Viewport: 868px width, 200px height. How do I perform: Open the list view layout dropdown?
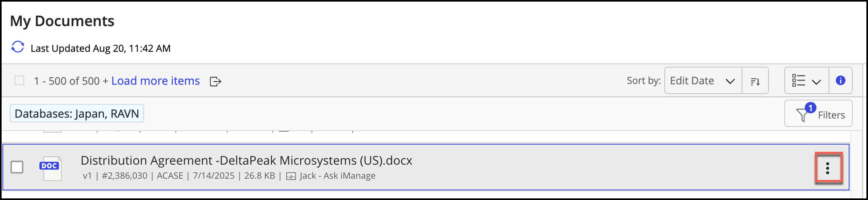point(806,81)
